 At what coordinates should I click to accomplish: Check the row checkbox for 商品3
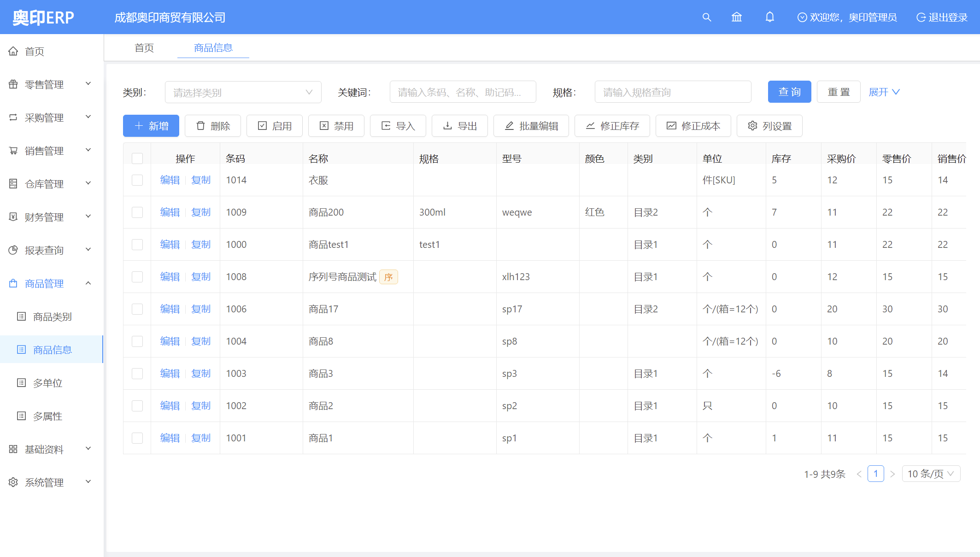(x=137, y=374)
